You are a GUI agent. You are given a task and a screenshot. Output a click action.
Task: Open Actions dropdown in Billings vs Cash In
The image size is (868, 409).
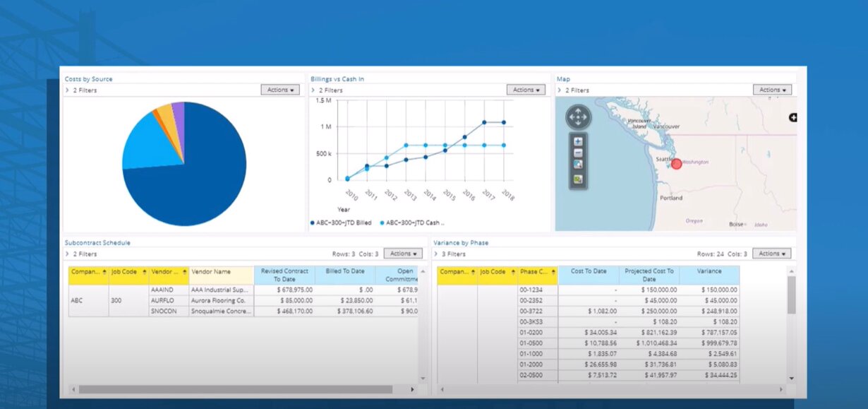(526, 90)
